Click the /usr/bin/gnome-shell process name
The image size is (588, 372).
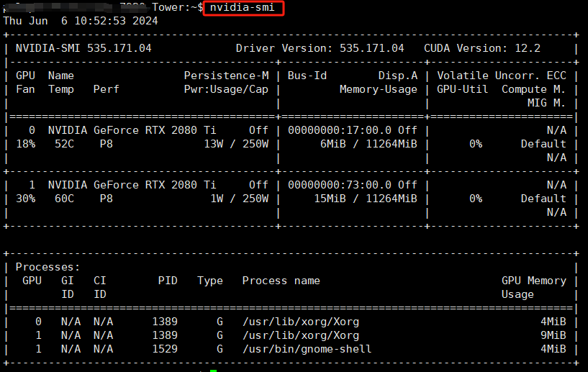tap(307, 349)
